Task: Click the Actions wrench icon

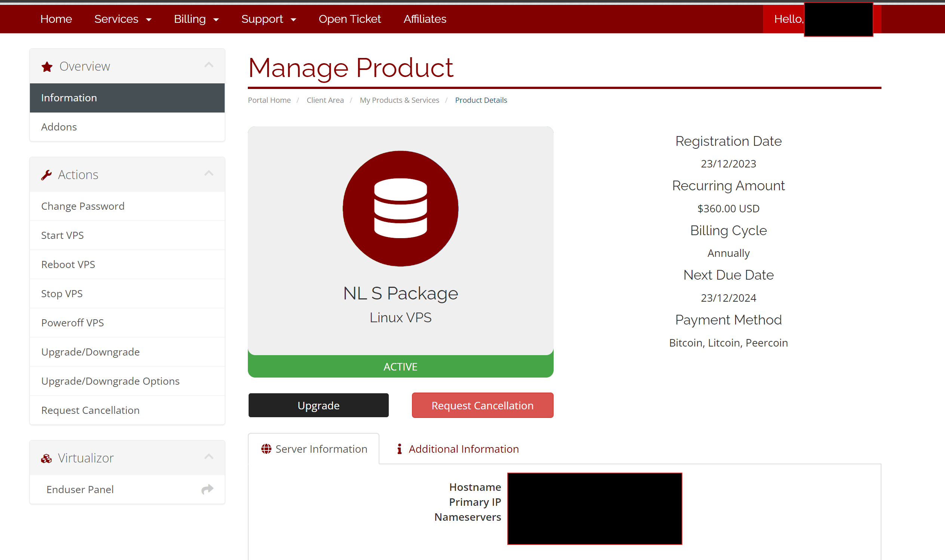Action: coord(46,175)
